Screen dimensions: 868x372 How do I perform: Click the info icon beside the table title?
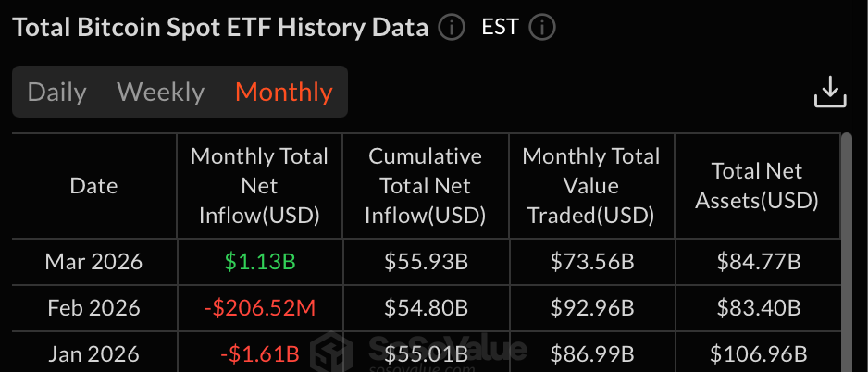click(451, 28)
